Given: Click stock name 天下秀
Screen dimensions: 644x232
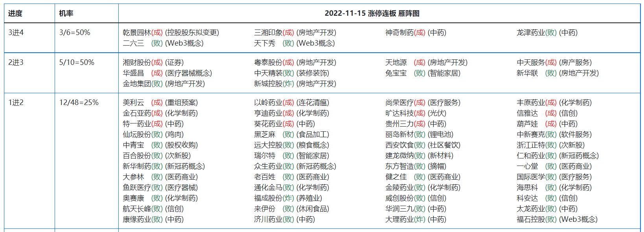Looking at the screenshot, I should pyautogui.click(x=265, y=43).
